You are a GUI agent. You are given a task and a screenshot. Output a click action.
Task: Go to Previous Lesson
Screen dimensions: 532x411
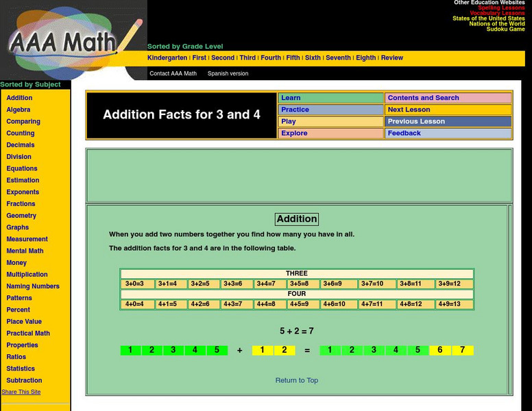448,121
